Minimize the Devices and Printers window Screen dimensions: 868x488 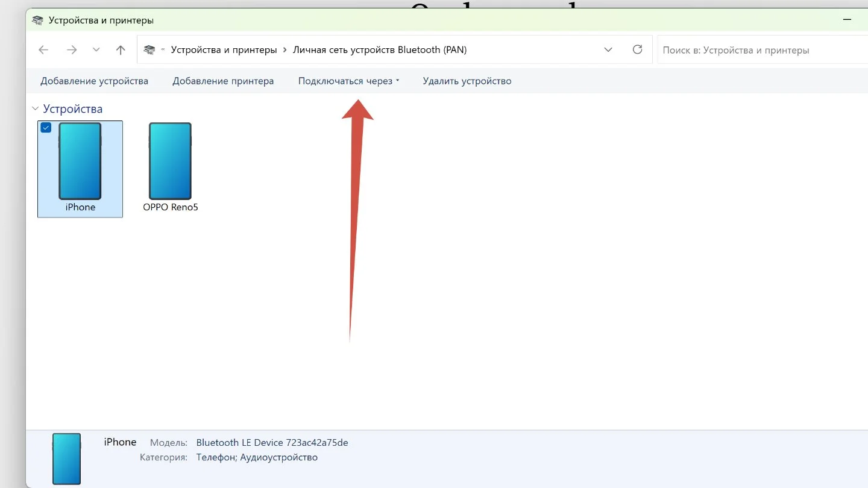[x=847, y=20]
